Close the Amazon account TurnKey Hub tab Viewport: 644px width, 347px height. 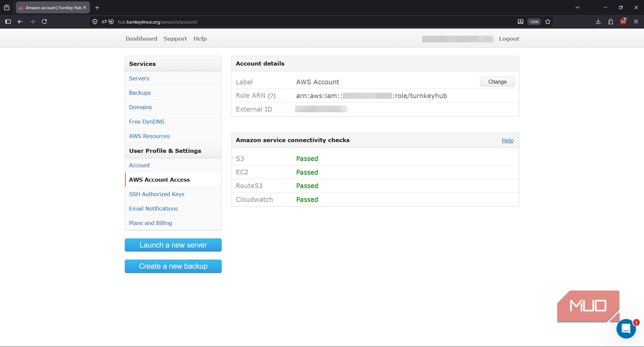tap(84, 7)
